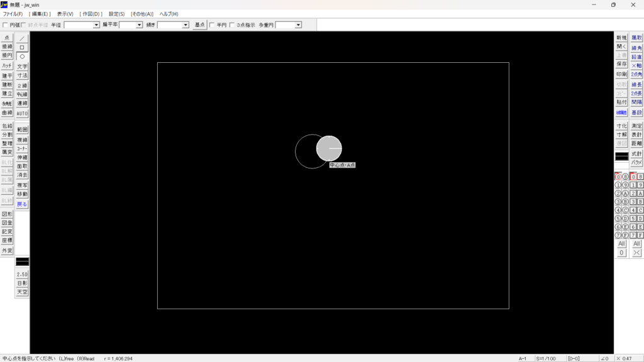Click the 戻る undo button
Screen dimensions: 644x362
22,204
